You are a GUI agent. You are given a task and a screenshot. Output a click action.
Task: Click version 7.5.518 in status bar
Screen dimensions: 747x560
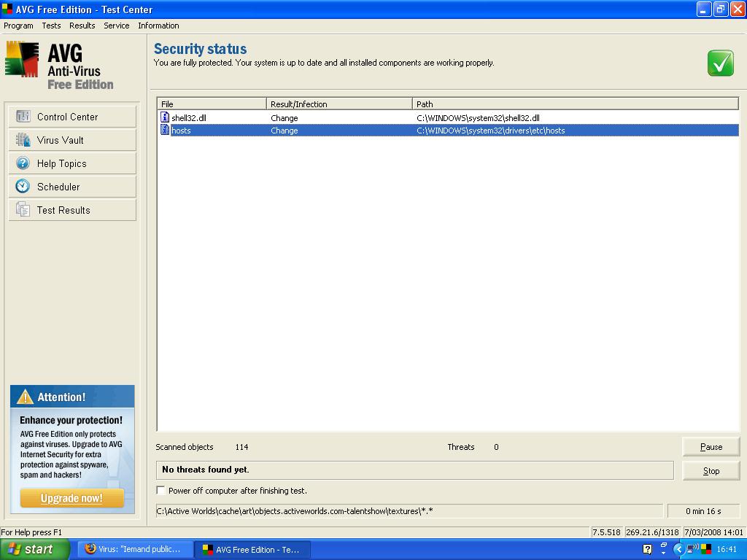606,532
